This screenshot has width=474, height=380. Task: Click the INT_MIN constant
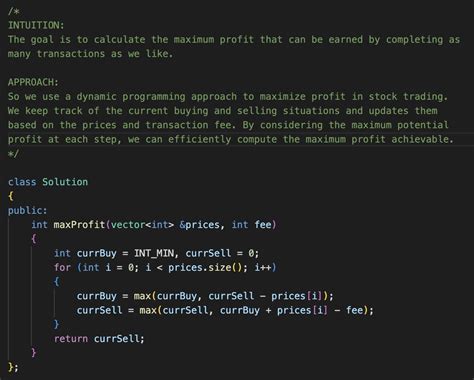[154, 253]
